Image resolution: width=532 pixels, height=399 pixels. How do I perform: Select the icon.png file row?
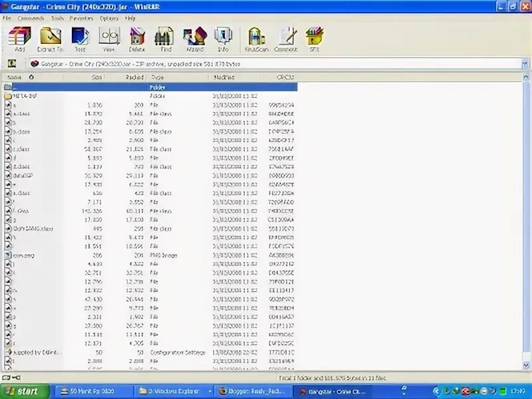[150, 255]
